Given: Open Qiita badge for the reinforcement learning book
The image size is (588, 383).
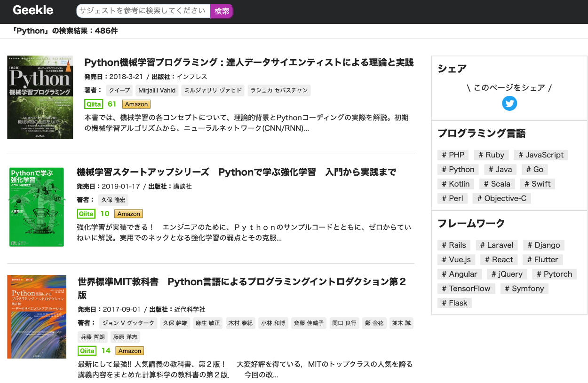Looking at the screenshot, I should pyautogui.click(x=87, y=214).
